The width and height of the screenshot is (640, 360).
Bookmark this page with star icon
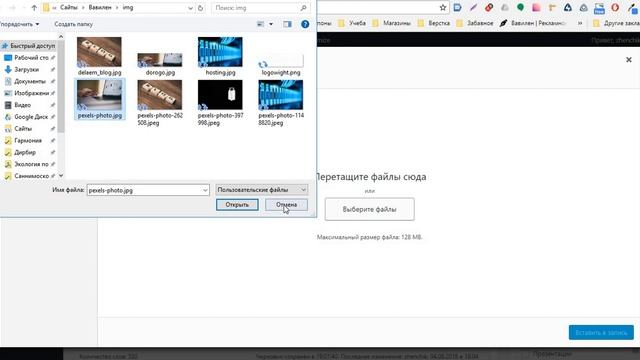[x=443, y=7]
